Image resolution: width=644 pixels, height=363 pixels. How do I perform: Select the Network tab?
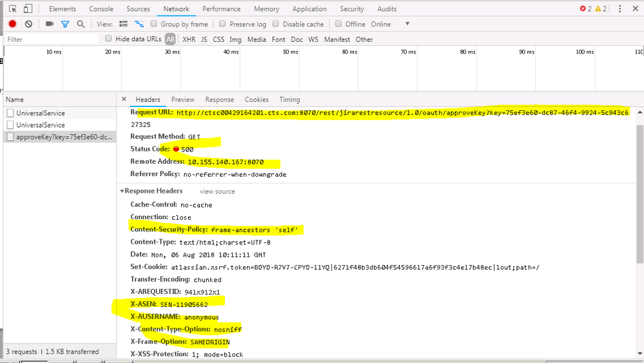click(176, 8)
